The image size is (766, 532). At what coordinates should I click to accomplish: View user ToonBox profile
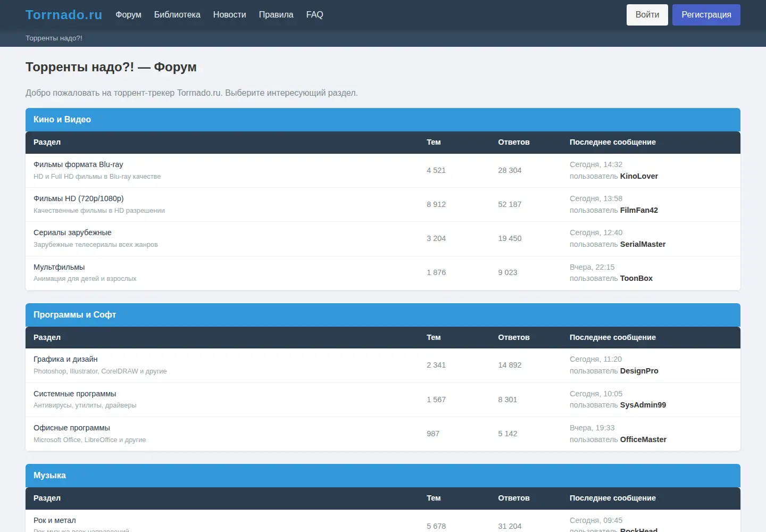click(x=636, y=278)
